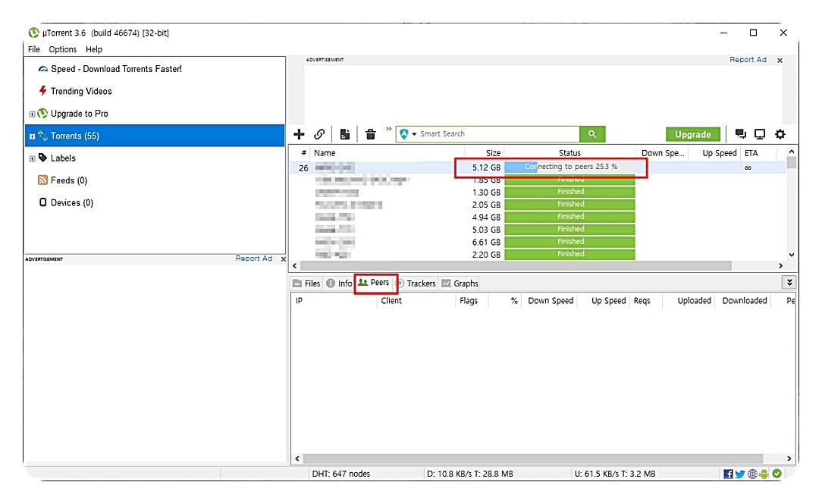Show more toolbar buttons chevron
Image resolution: width=822 pixels, height=504 pixels.
[x=388, y=129]
